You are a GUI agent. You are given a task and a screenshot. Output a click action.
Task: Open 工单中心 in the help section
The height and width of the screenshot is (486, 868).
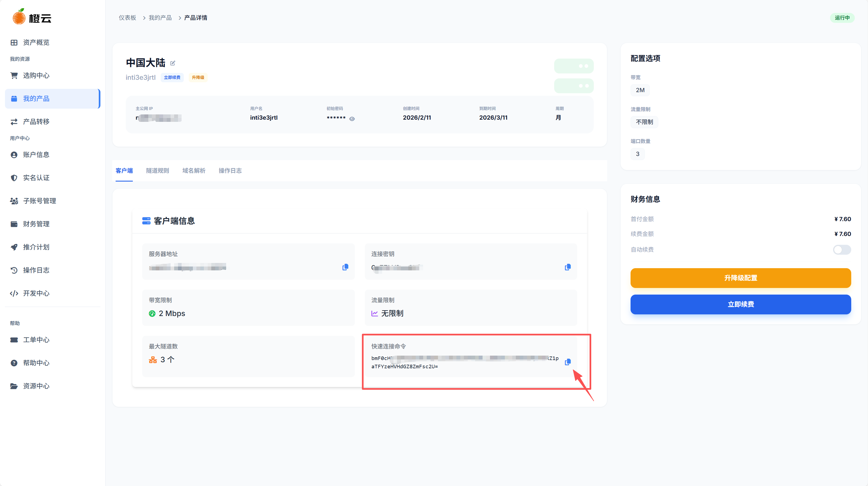pos(36,339)
